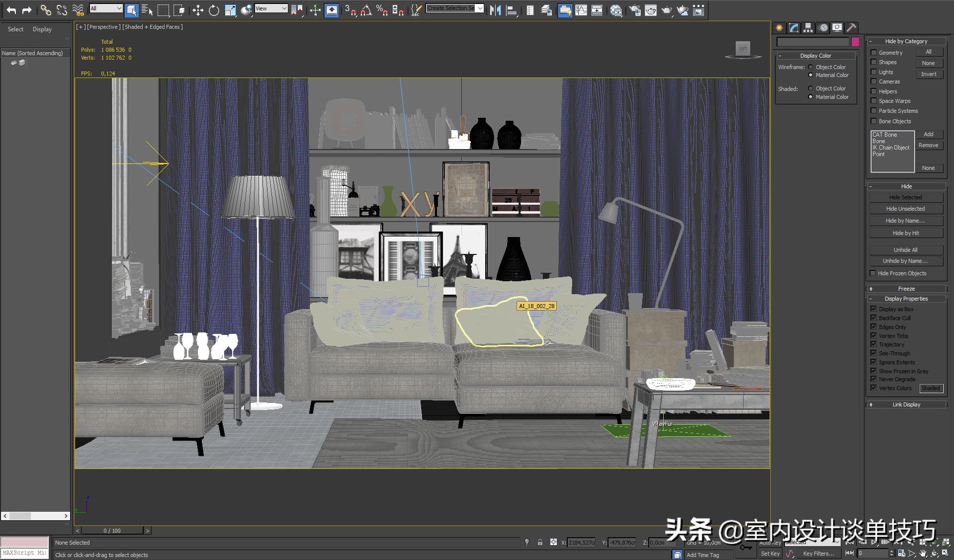Click the Hide Selected button
The width and height of the screenshot is (954, 560).
[906, 197]
